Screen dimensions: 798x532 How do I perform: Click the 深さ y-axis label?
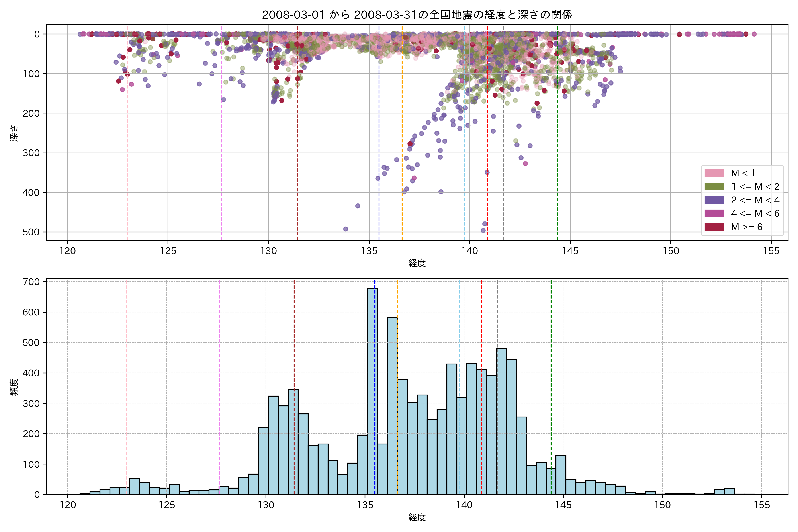point(14,133)
